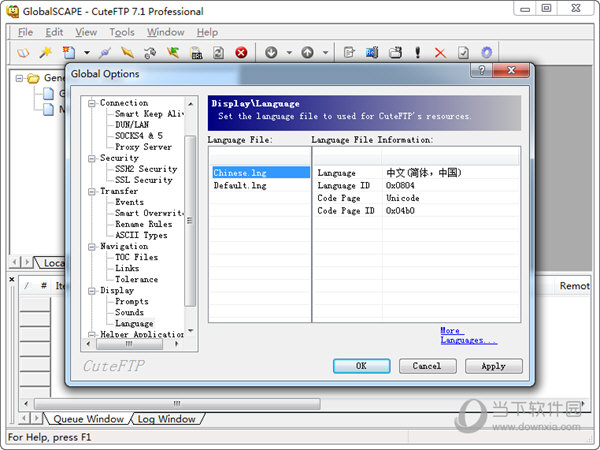Viewport: 600px width, 450px height.
Task: Click the More Languages link
Action: point(469,336)
